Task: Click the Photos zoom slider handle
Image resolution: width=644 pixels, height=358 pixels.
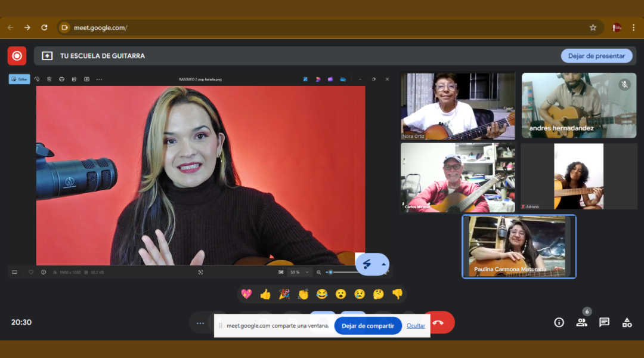Action: click(330, 272)
